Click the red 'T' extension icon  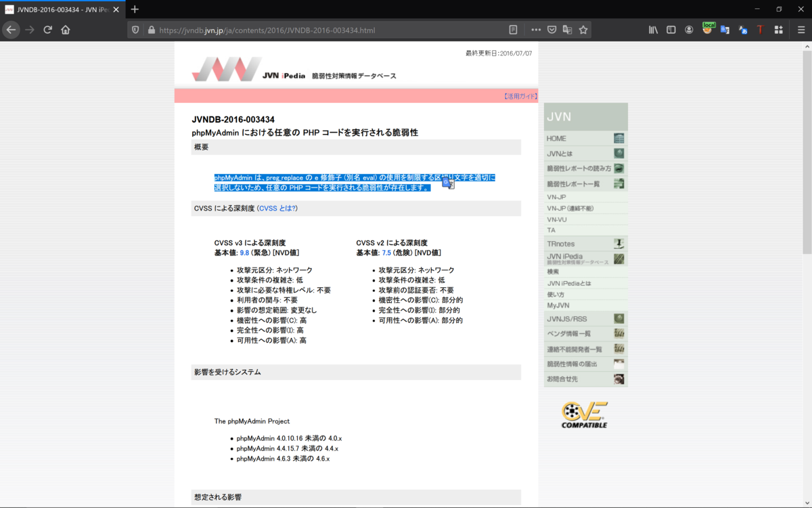pos(761,30)
